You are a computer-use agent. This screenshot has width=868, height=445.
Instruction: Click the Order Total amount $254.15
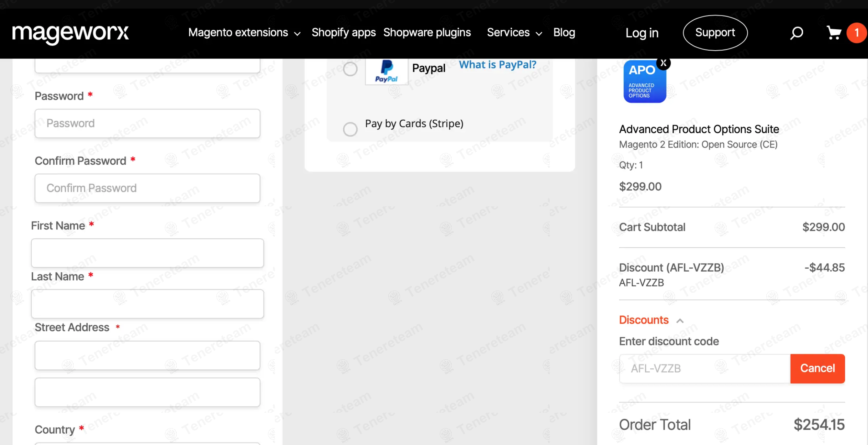(819, 425)
